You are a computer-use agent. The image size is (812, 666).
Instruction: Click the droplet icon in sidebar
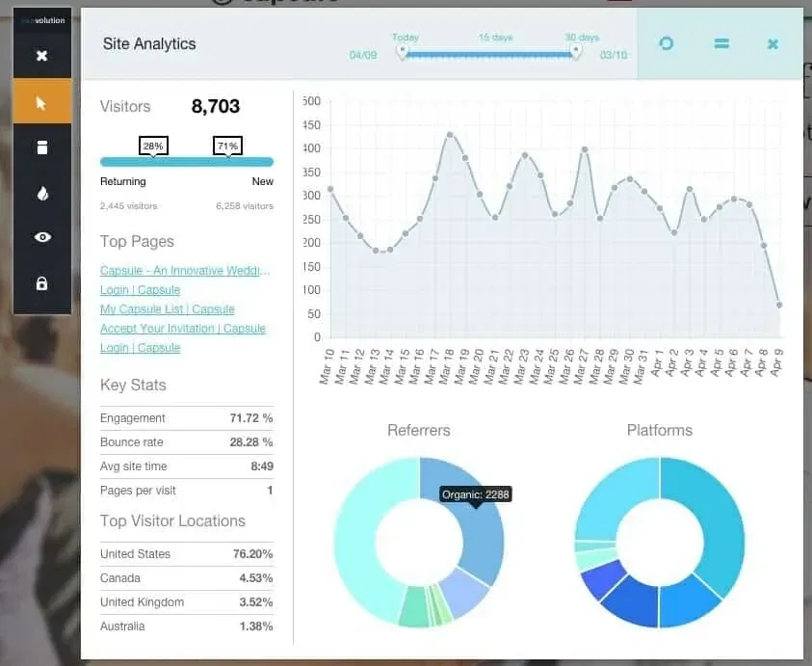tap(41, 193)
